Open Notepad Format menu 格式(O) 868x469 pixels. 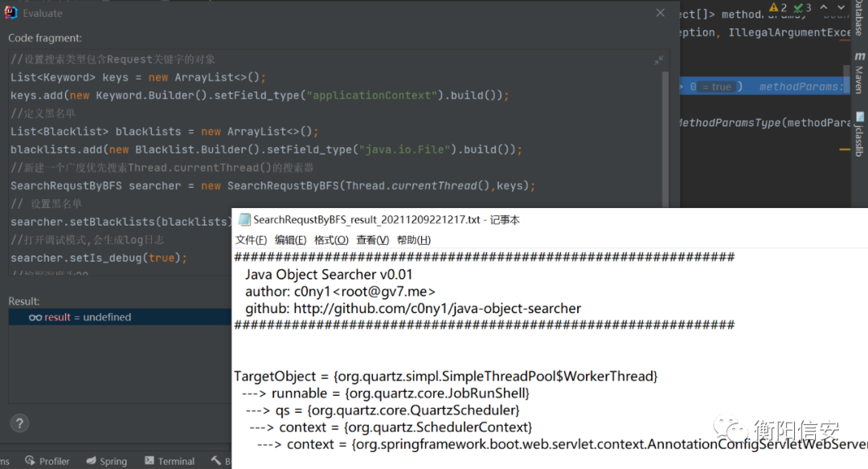click(x=331, y=240)
